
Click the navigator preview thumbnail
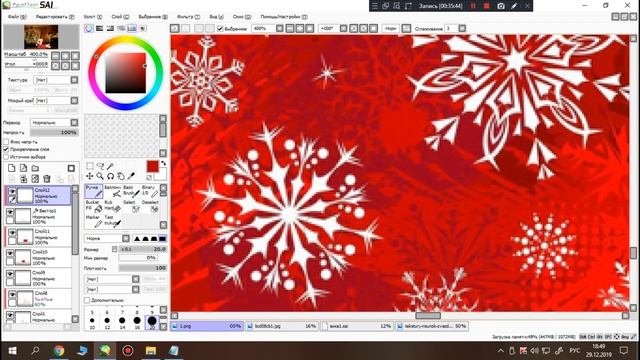[x=41, y=37]
